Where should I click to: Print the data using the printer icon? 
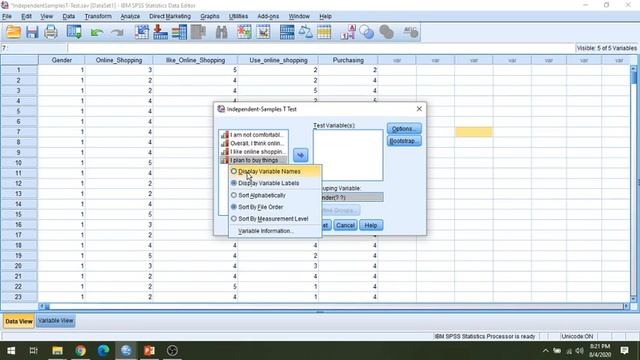tap(51, 32)
